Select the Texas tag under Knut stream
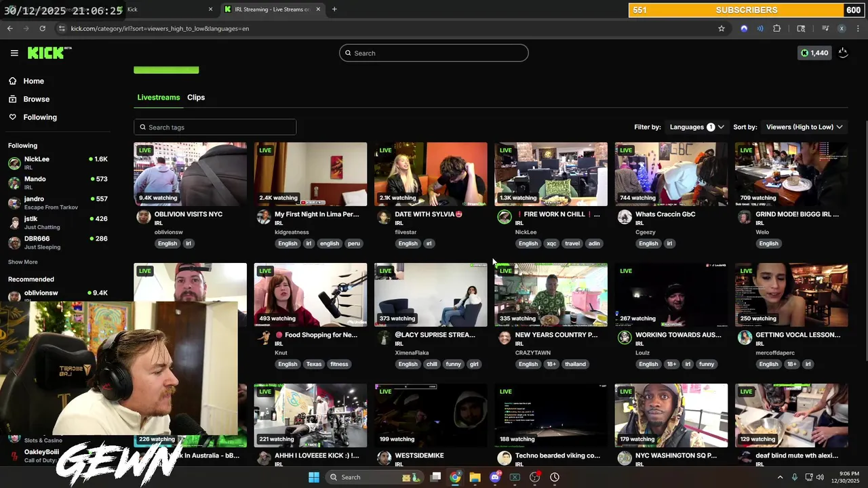 (314, 364)
